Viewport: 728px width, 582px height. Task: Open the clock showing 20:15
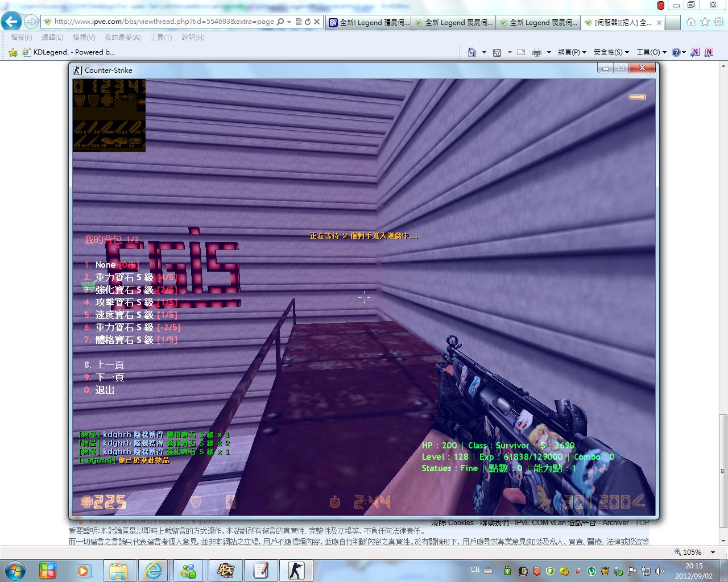click(x=694, y=571)
